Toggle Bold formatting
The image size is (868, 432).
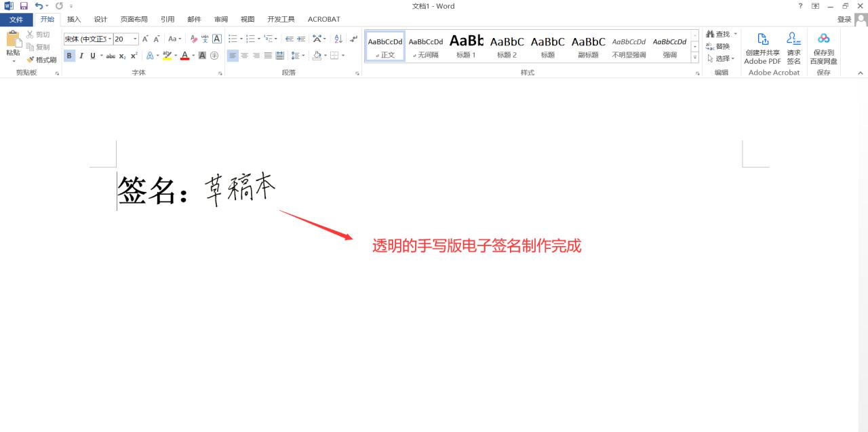coord(69,56)
